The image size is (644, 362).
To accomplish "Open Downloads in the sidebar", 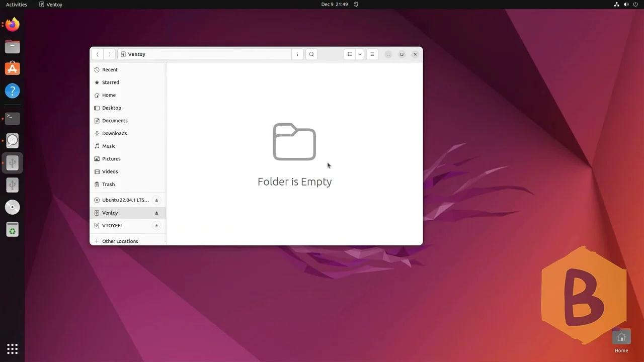I will (128, 133).
